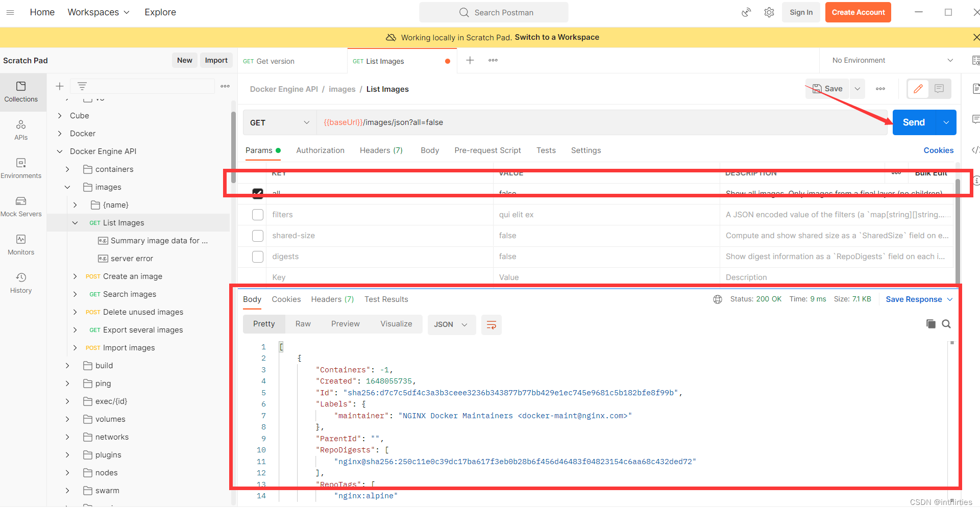Open the Save options dropdown arrow

[857, 89]
